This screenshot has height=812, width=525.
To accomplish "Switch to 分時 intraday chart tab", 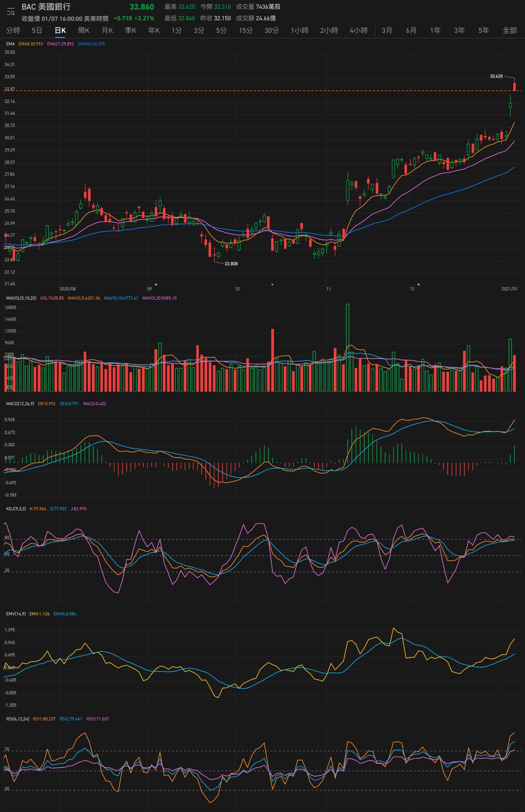I will pos(13,30).
